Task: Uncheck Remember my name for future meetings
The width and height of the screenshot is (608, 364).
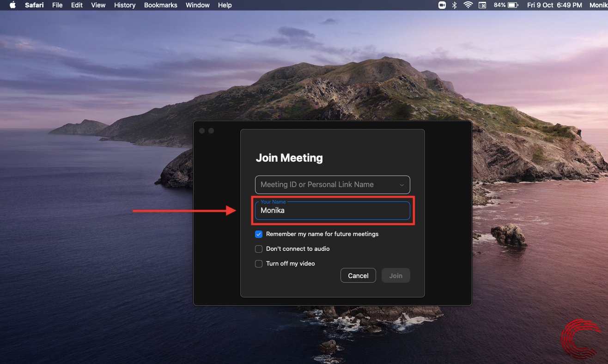Action: pos(259,234)
